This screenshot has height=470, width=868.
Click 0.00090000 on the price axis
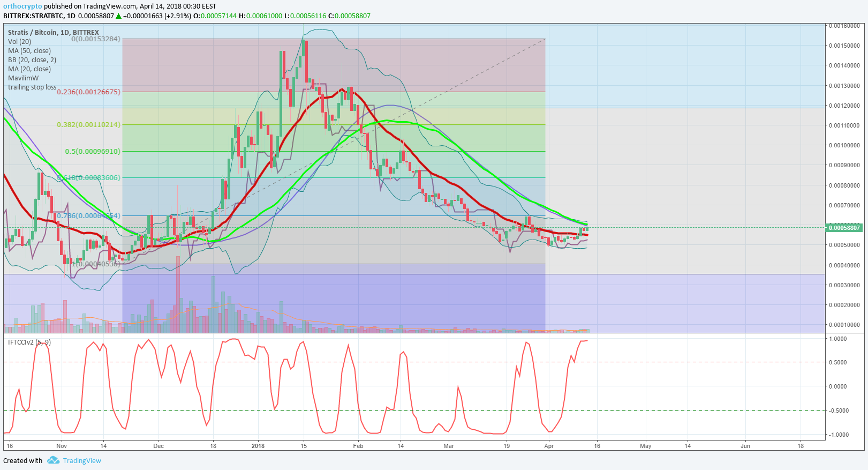pos(844,165)
